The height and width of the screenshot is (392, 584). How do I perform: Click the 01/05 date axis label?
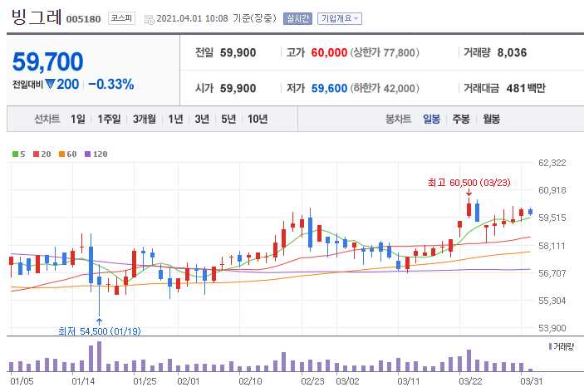click(x=22, y=381)
